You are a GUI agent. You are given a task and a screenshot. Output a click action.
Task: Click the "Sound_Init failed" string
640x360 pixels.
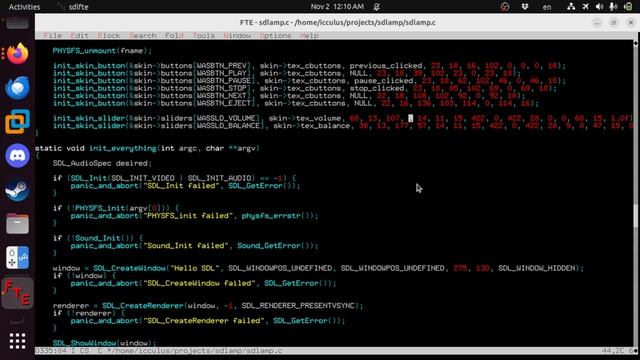click(185, 246)
